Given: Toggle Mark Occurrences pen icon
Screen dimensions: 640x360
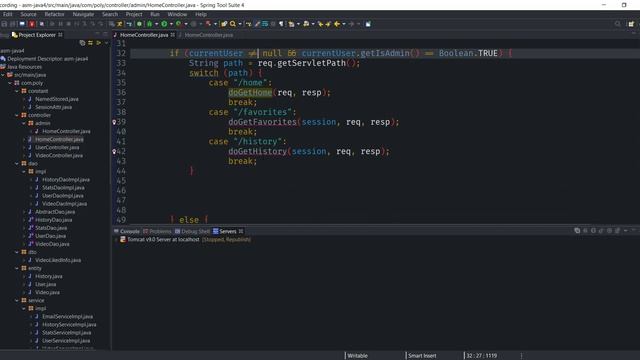Looking at the screenshot, I should pos(257,24).
